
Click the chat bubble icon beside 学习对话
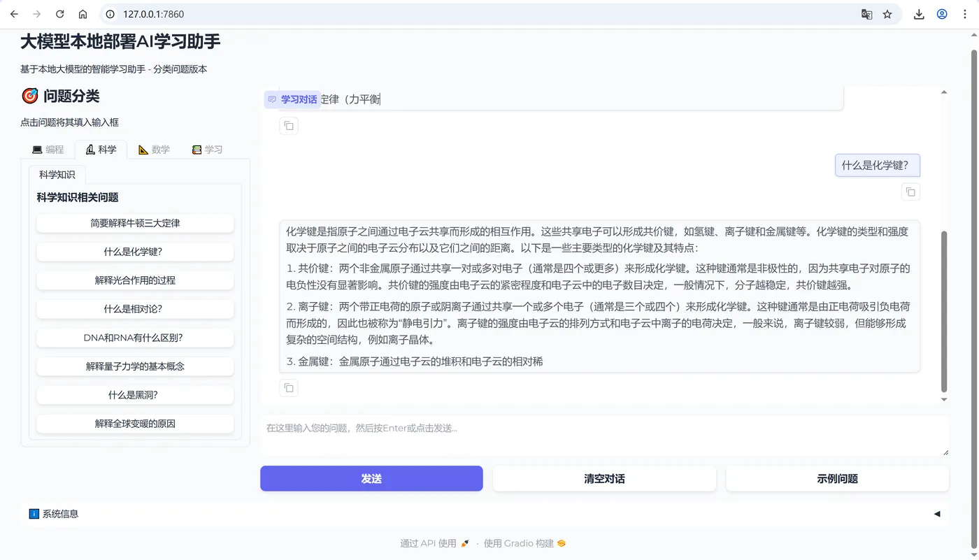[272, 99]
